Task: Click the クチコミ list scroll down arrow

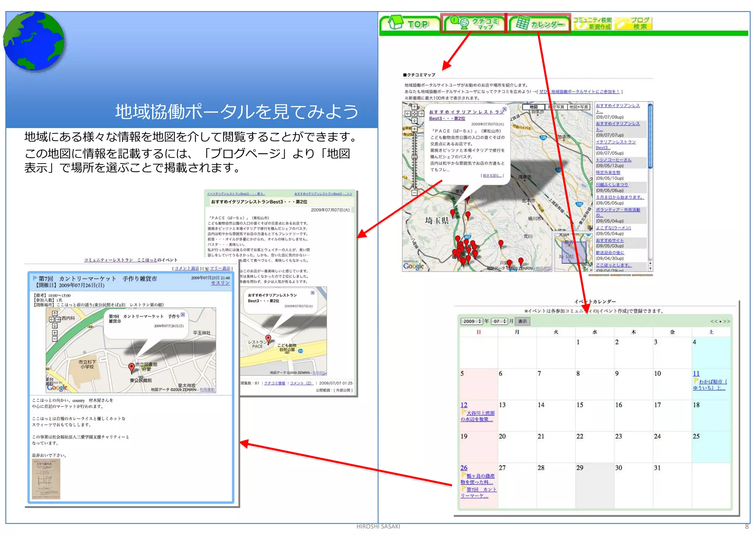Action: (x=650, y=269)
